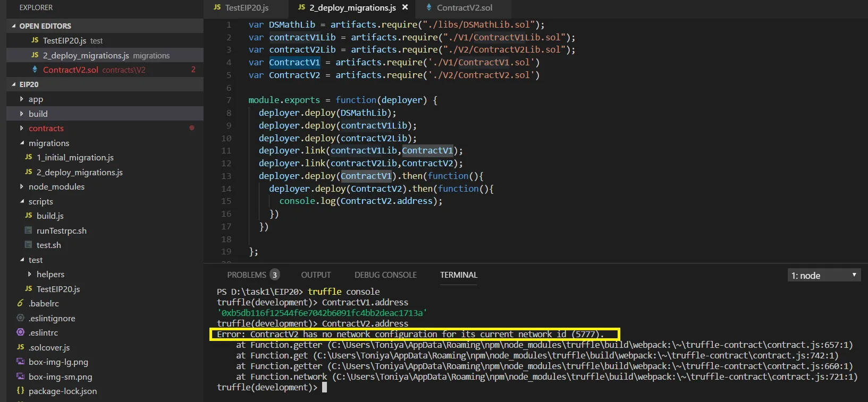Click the runTestrpc.sh file icon

tap(28, 230)
